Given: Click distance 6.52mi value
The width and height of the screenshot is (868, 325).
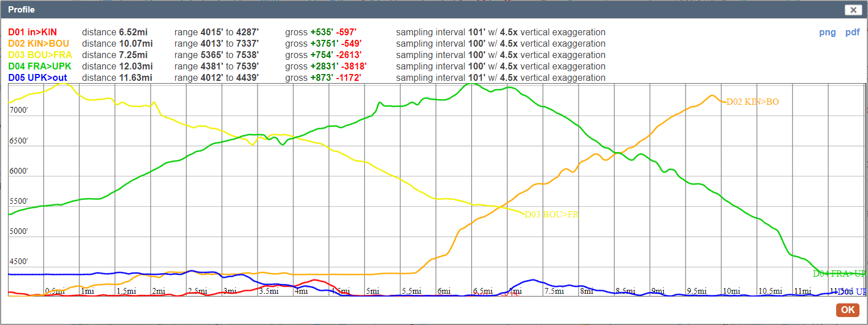Looking at the screenshot, I should point(115,32).
